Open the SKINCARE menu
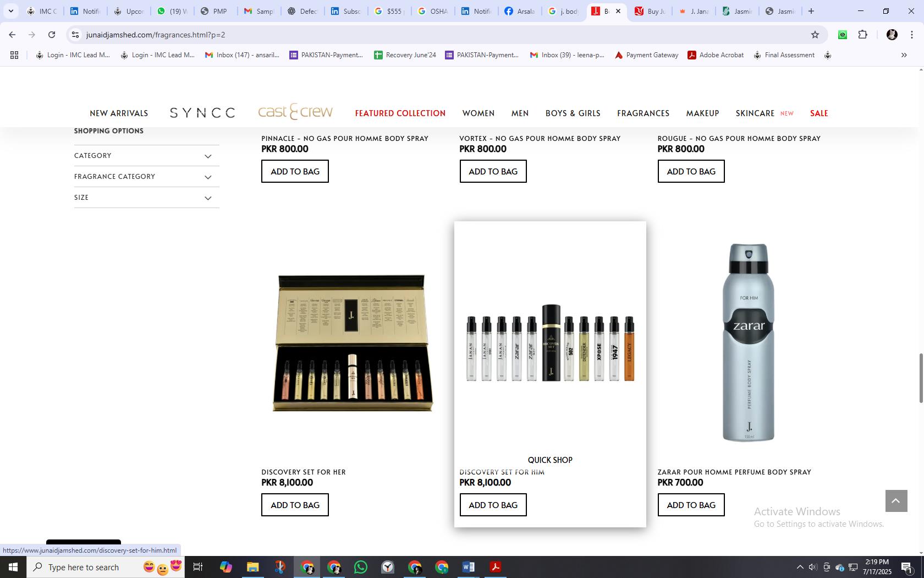924x578 pixels. 755,113
